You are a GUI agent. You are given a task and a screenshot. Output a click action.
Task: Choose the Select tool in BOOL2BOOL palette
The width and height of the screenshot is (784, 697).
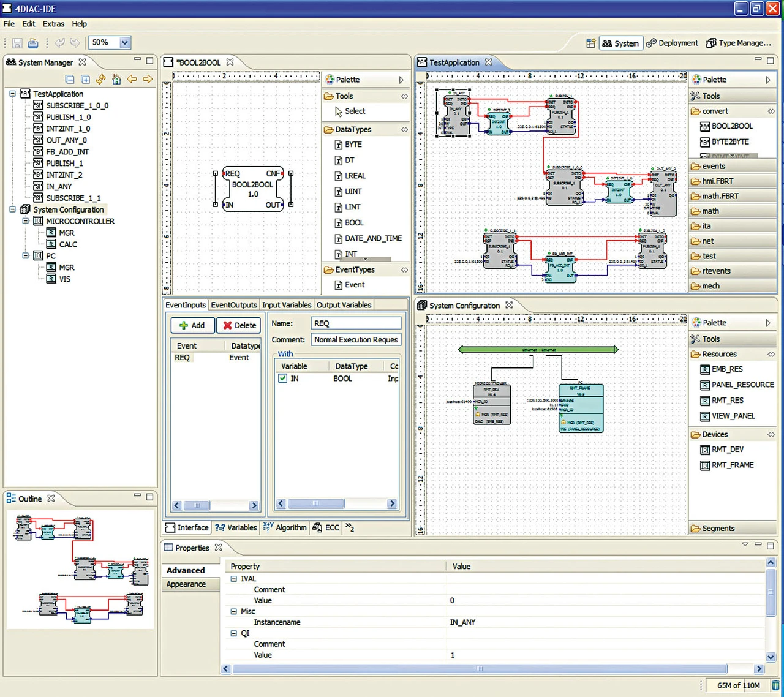pyautogui.click(x=350, y=111)
